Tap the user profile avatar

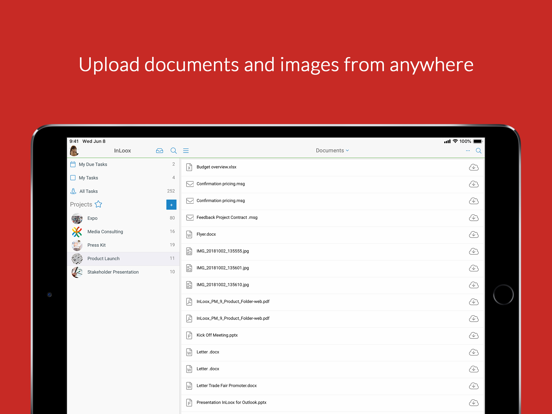pyautogui.click(x=74, y=151)
